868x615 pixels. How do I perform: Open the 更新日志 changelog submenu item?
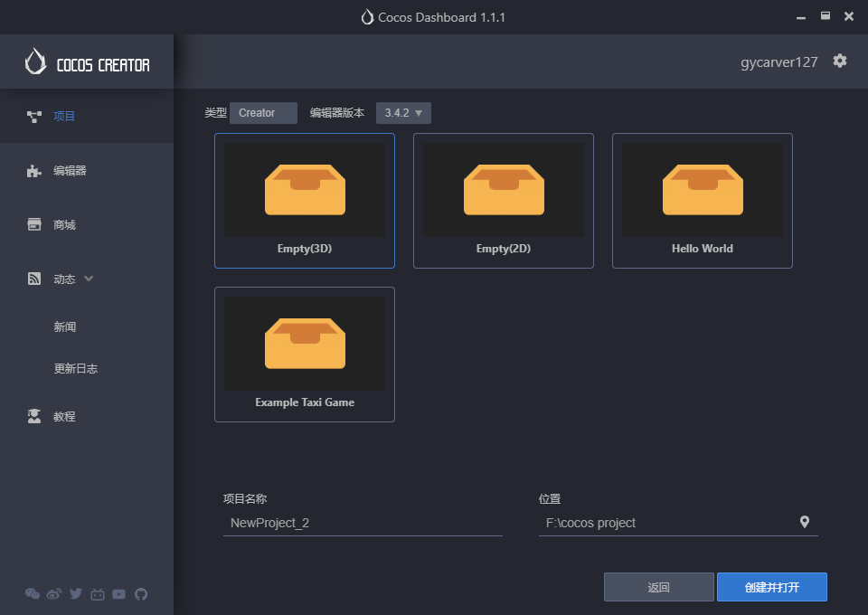coord(76,368)
